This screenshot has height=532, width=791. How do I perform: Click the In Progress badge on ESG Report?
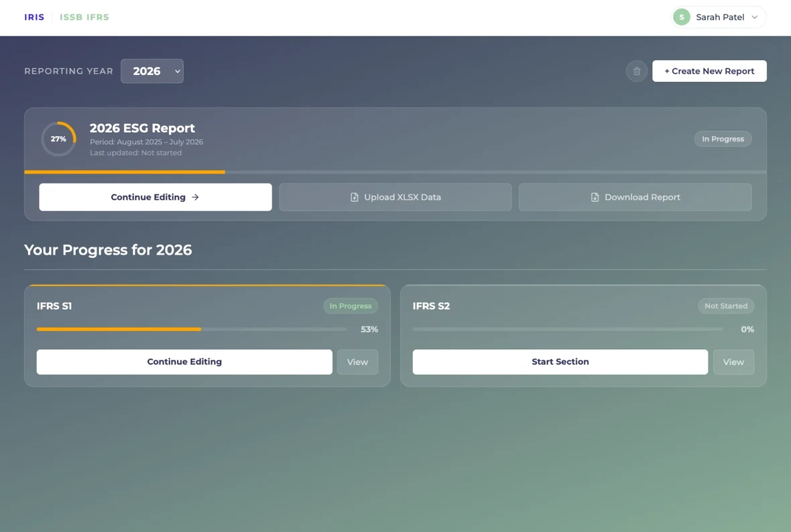pos(723,139)
